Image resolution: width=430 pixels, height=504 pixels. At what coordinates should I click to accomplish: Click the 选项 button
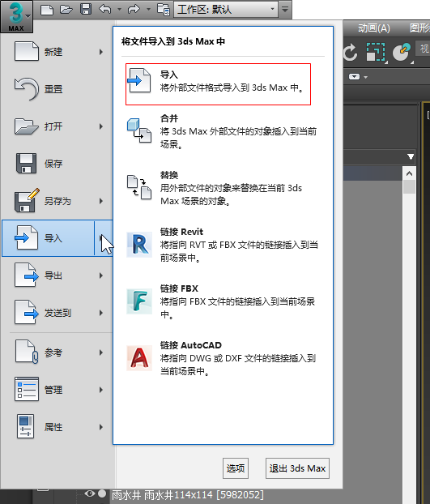(236, 468)
